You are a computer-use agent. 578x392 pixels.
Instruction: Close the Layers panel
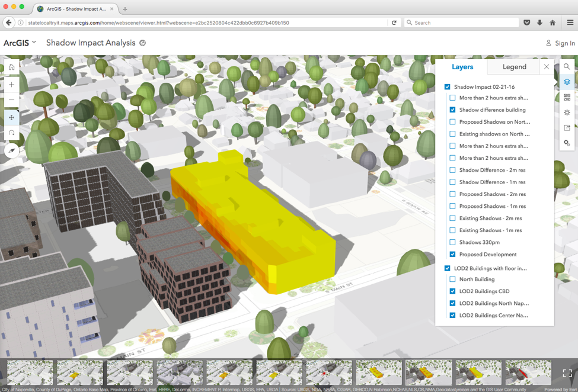point(547,67)
